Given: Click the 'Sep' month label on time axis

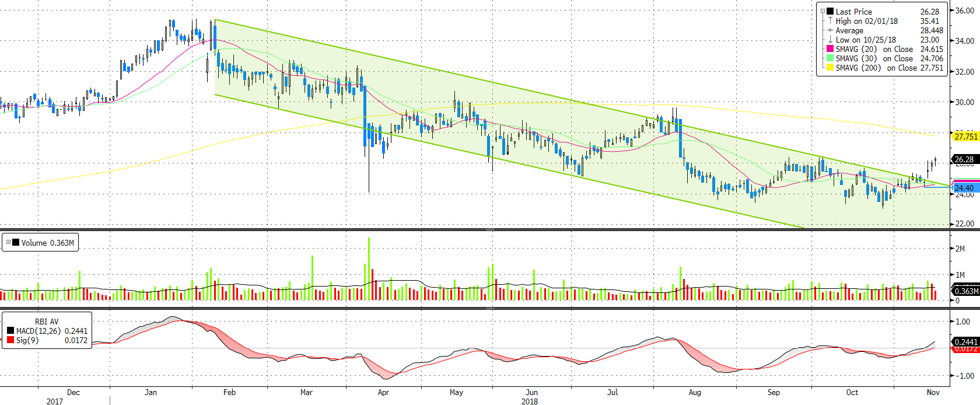Looking at the screenshot, I should pyautogui.click(x=773, y=392).
